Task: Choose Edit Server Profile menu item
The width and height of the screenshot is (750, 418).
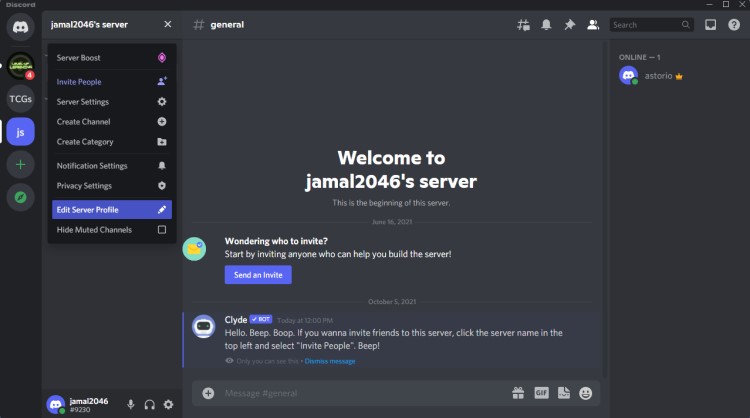Action: [x=111, y=209]
